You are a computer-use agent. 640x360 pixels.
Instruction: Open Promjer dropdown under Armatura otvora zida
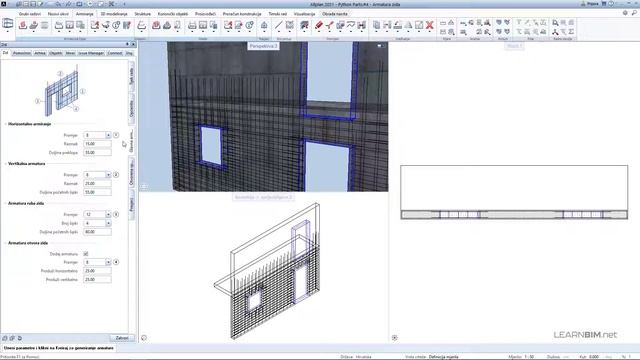(108, 262)
